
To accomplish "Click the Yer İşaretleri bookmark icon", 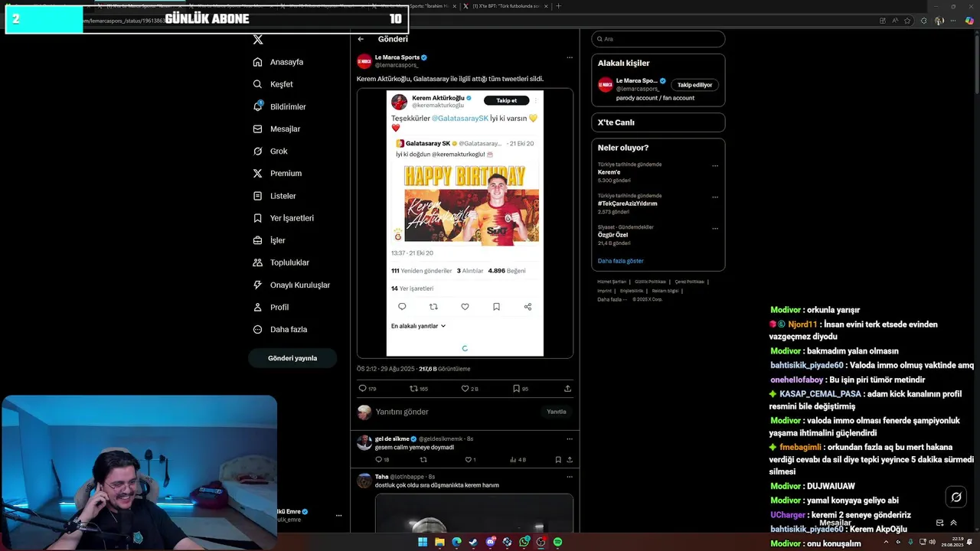I will [258, 218].
